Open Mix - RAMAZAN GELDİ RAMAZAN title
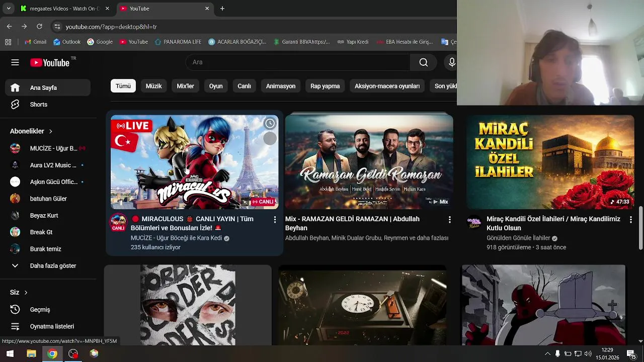Viewport: 644px width, 362px height. click(x=352, y=223)
